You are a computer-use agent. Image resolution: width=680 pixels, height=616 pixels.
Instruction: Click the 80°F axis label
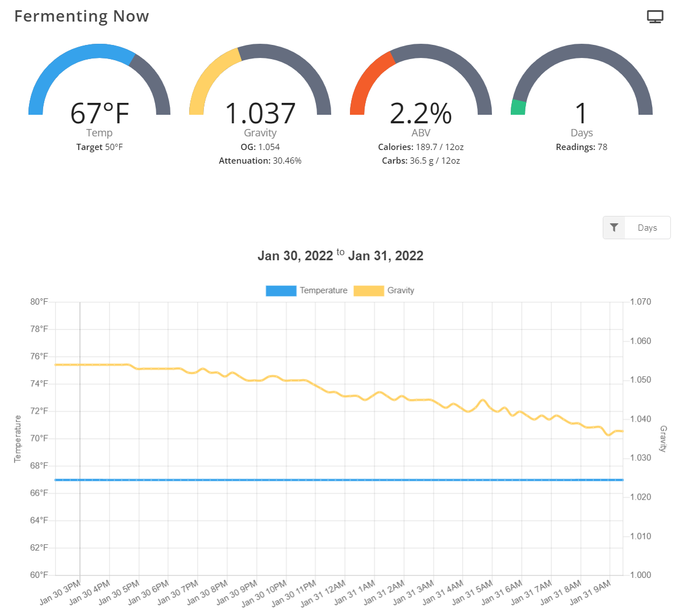pyautogui.click(x=39, y=302)
